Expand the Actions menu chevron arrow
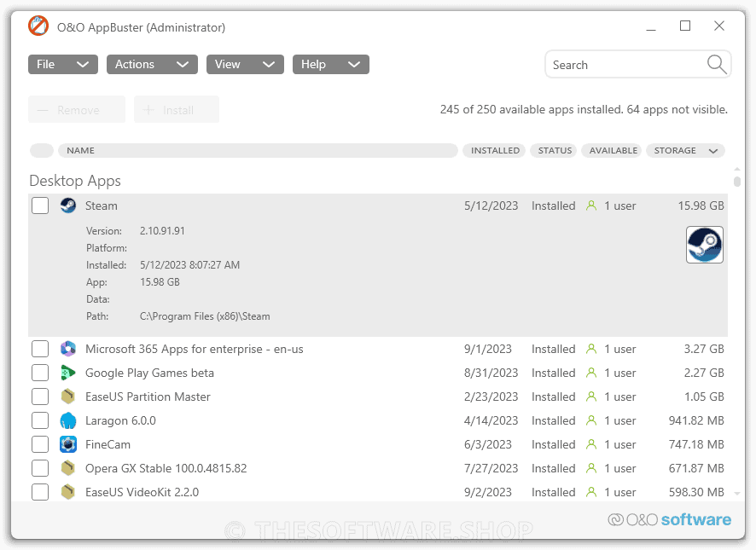This screenshot has width=756, height=550. pyautogui.click(x=183, y=64)
